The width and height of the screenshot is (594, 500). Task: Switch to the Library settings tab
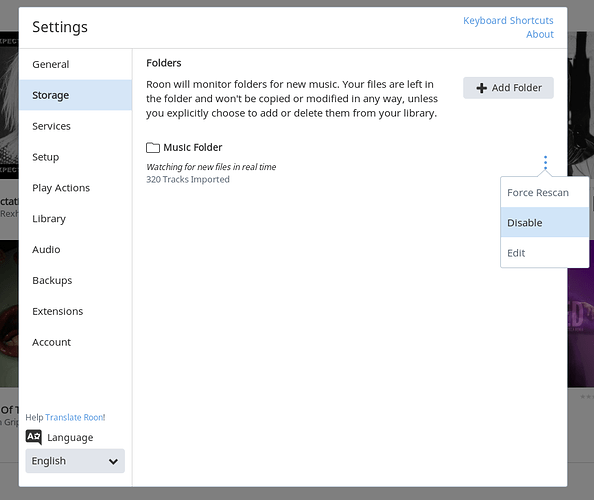[75, 219]
